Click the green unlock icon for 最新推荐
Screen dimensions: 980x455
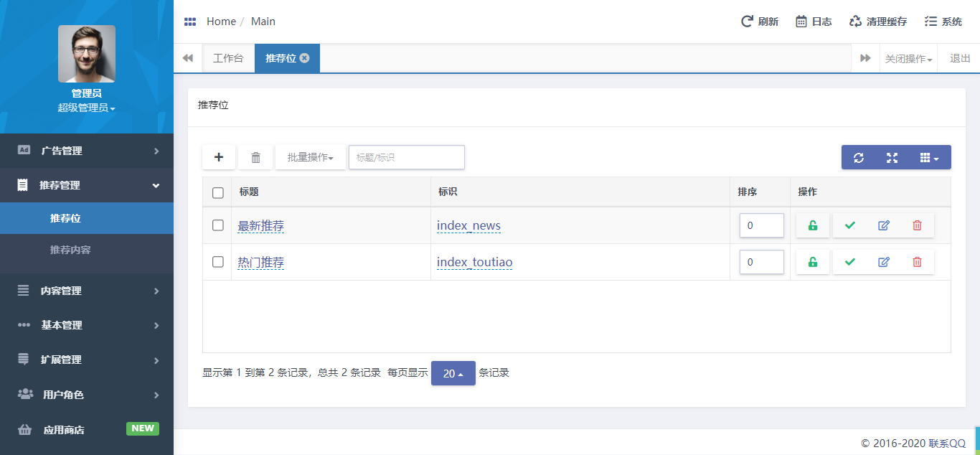[x=812, y=225]
